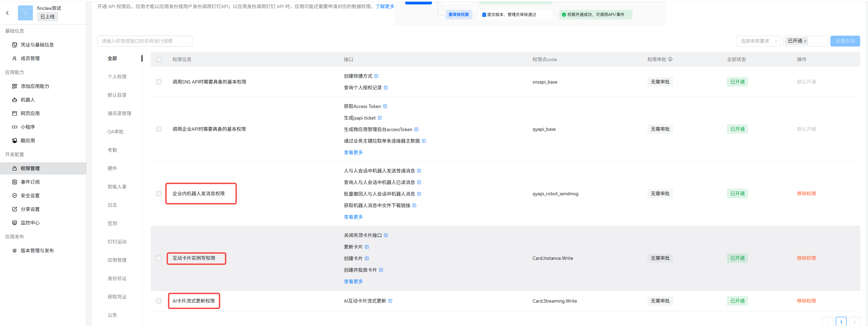The height and width of the screenshot is (326, 868).
Task: Open the 选择审核要求 dropdown
Action: point(759,41)
